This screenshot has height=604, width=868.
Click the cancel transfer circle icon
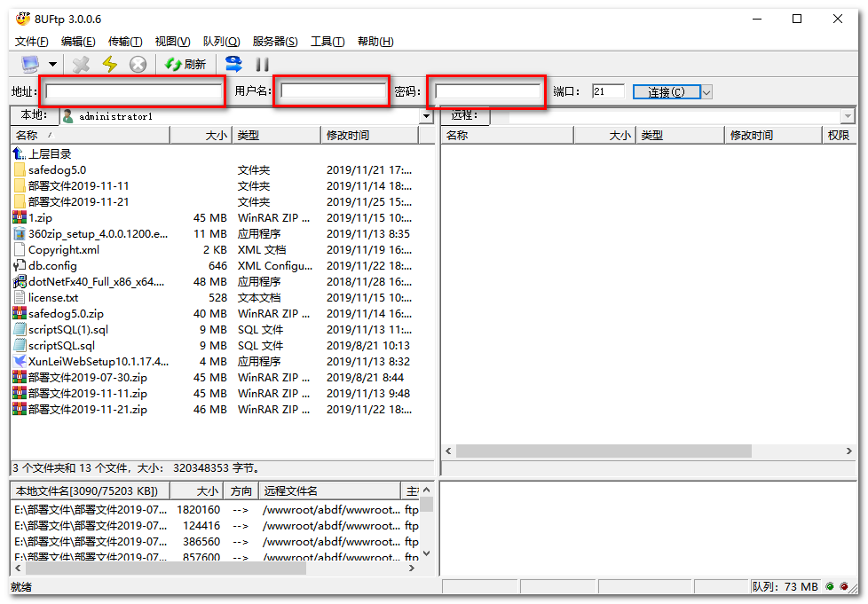138,64
